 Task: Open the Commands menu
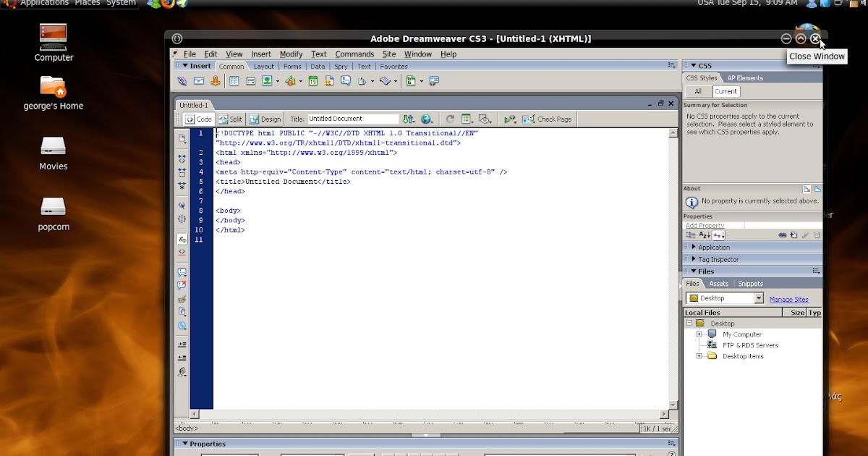(x=354, y=54)
